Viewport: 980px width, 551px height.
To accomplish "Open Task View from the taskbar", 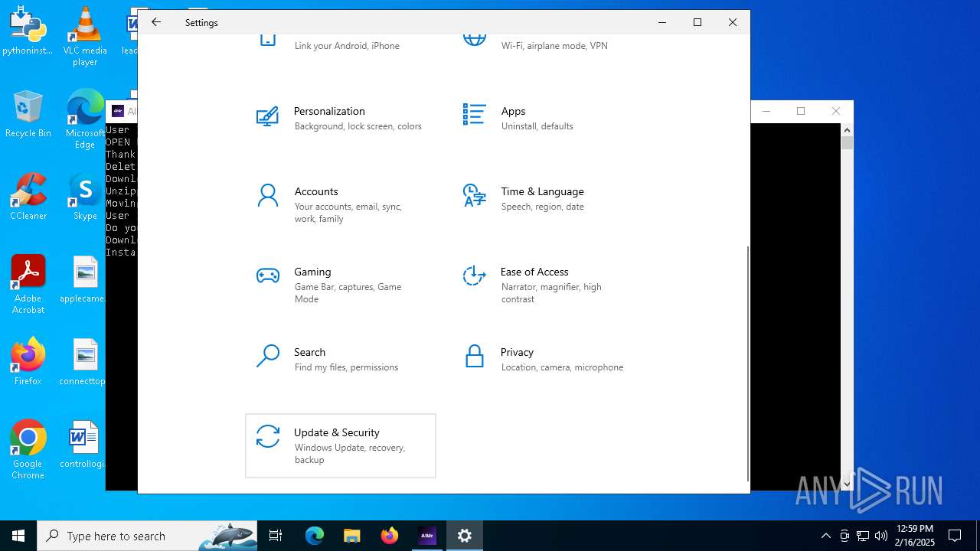I will pyautogui.click(x=276, y=536).
